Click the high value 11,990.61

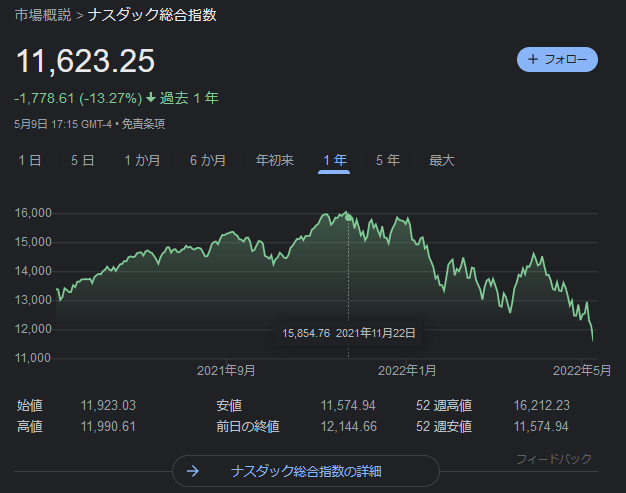[x=108, y=426]
